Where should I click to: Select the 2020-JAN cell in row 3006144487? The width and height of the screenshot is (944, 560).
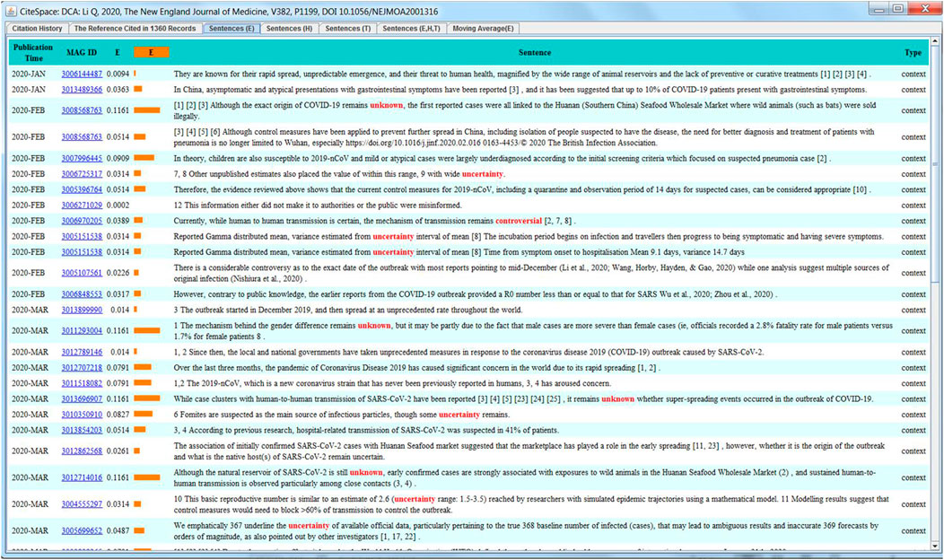coord(29,74)
